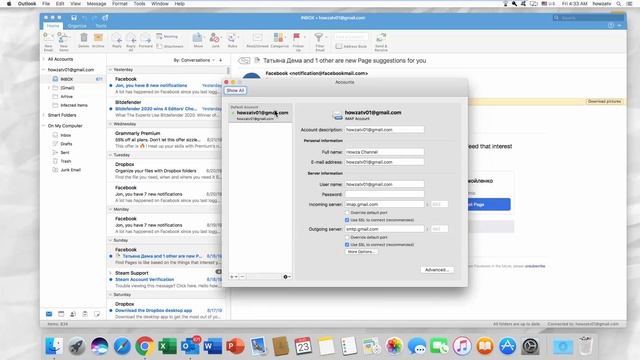The width and height of the screenshot is (640, 360).
Task: Enable Override default port for outgoing server
Action: 347,237
